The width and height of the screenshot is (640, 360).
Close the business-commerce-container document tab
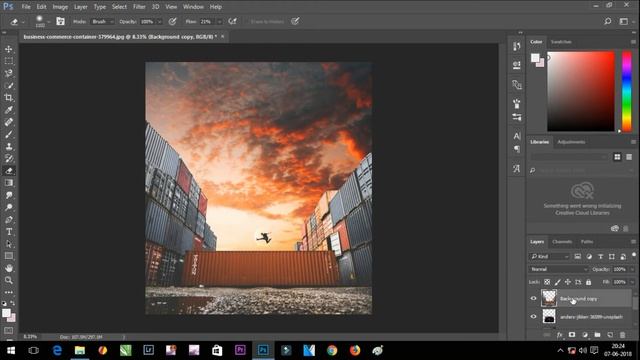[x=222, y=37]
